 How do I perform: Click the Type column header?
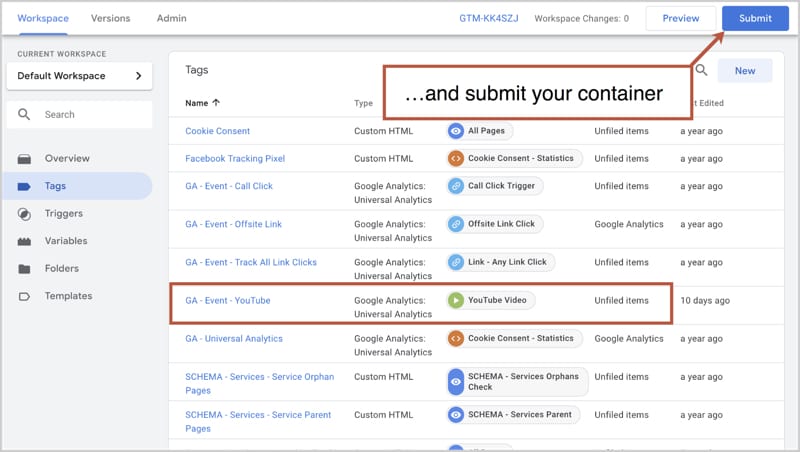tap(363, 103)
